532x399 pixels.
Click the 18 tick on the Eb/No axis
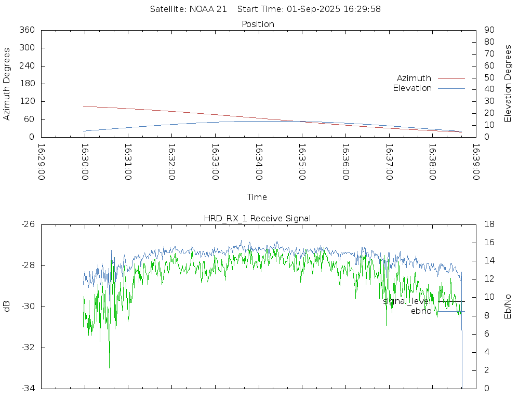[x=489, y=224]
